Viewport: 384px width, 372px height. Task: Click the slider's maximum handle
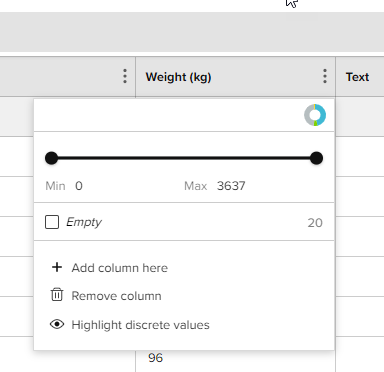pyautogui.click(x=316, y=158)
